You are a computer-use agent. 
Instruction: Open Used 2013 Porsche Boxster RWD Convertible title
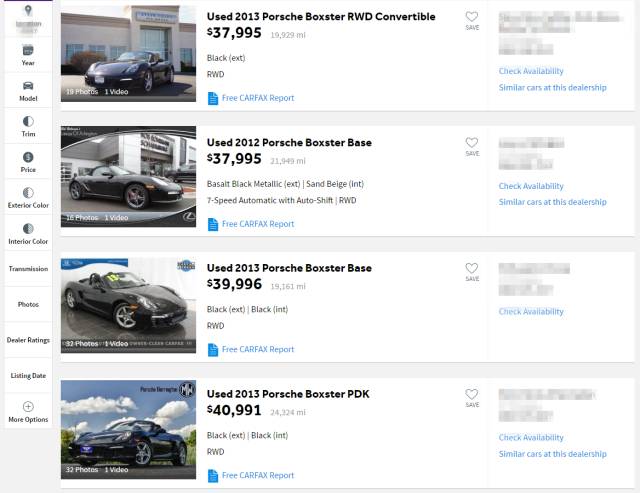(x=321, y=17)
